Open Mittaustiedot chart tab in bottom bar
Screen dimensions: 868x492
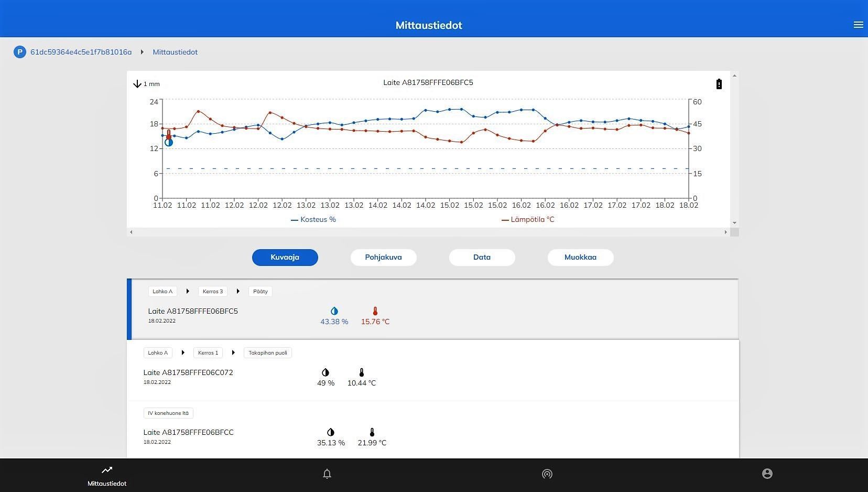pyautogui.click(x=107, y=475)
